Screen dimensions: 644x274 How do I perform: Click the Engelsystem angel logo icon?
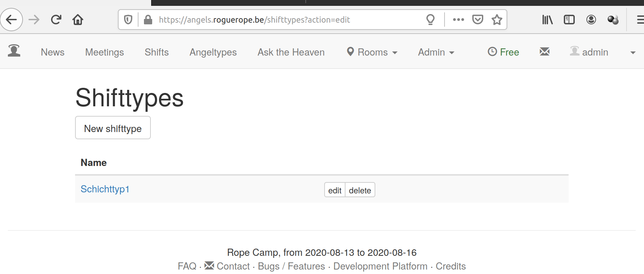coord(14,51)
